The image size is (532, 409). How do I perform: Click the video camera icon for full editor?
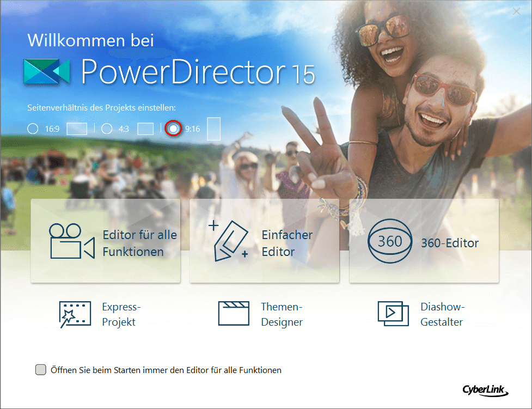[x=71, y=241]
